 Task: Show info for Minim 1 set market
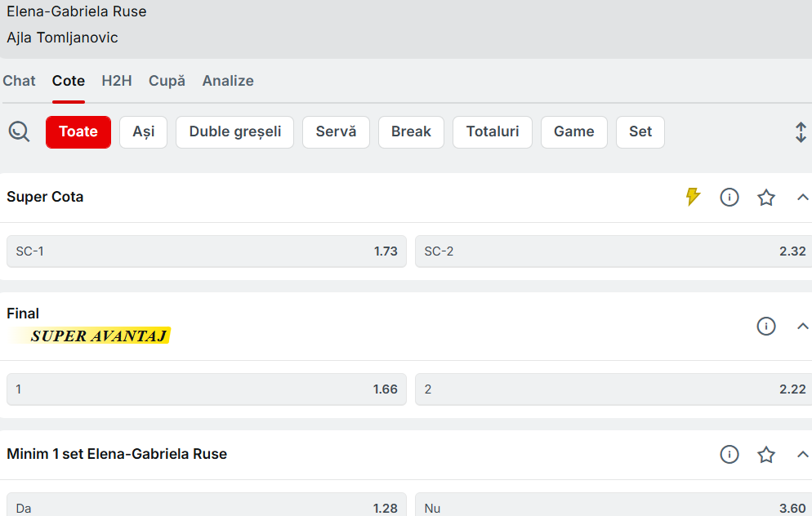[x=729, y=454]
